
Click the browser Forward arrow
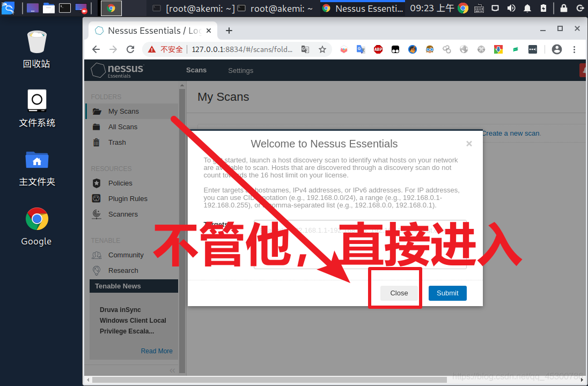pyautogui.click(x=113, y=49)
